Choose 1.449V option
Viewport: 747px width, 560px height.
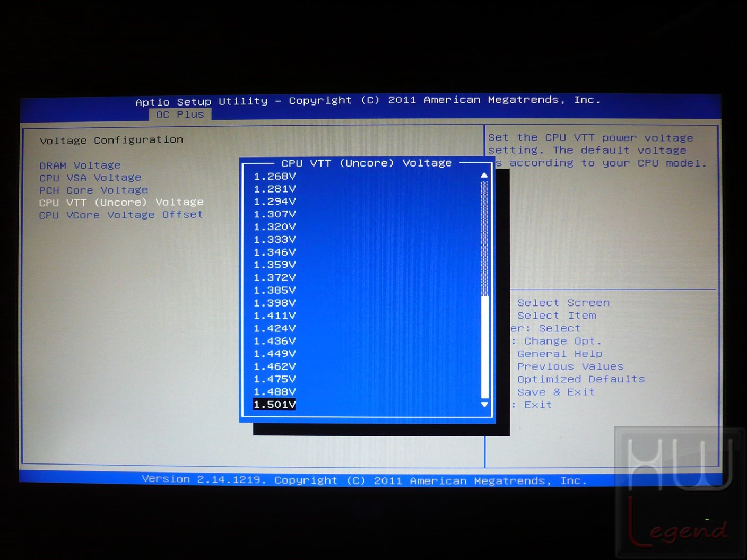tap(275, 354)
